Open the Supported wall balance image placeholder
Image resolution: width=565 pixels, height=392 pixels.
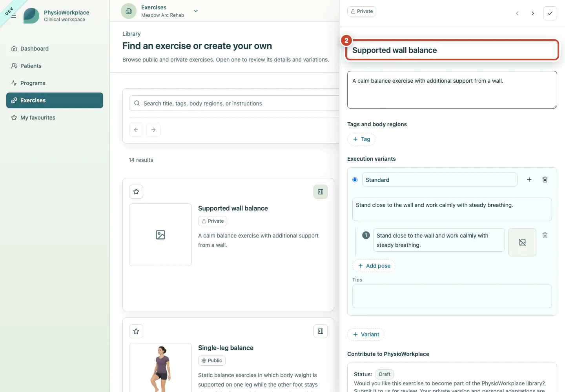pyautogui.click(x=160, y=235)
